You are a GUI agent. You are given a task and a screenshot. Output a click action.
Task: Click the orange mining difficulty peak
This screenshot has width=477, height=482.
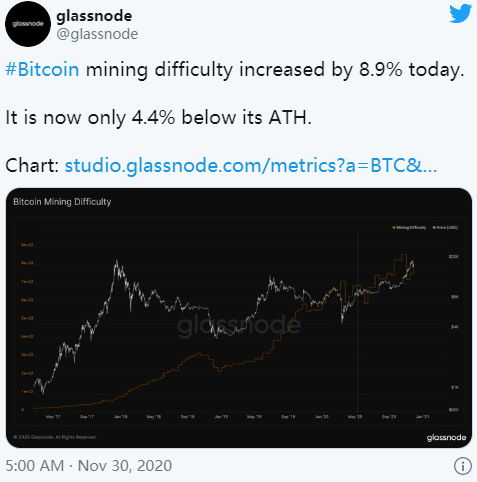pyautogui.click(x=404, y=255)
